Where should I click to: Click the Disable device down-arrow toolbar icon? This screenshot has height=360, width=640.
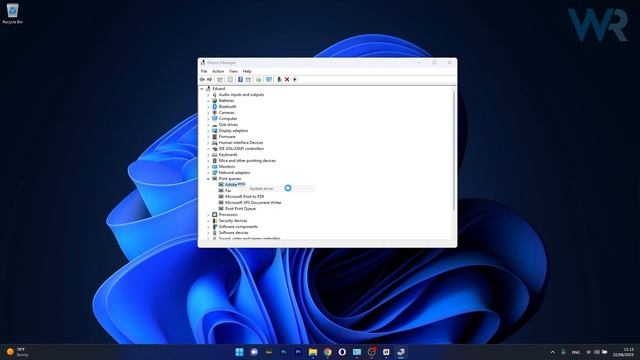coord(295,80)
